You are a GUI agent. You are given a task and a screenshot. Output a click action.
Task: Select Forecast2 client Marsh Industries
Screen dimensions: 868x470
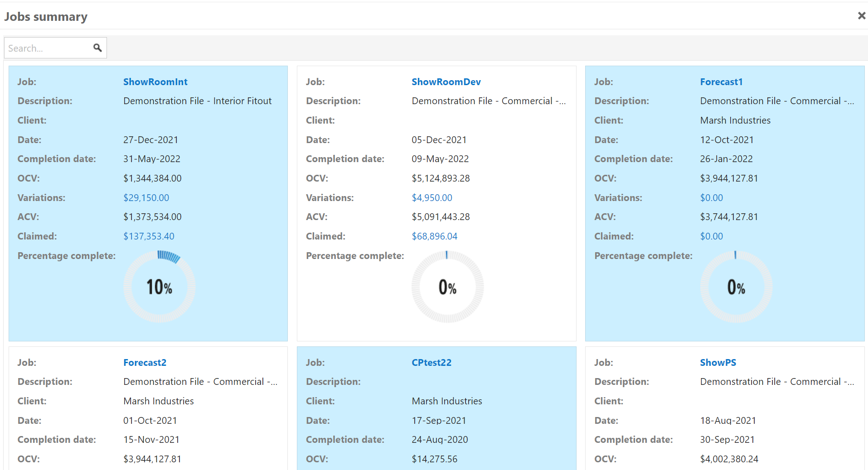point(159,401)
